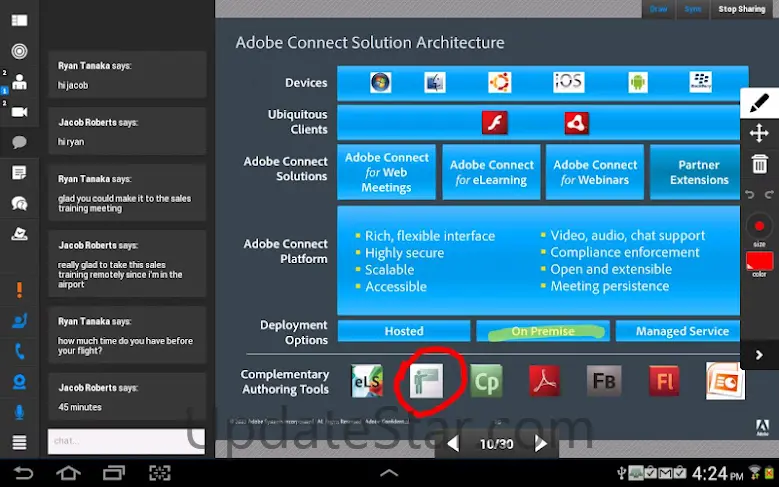
Task: Click the trash can to clear drawings
Action: (759, 164)
